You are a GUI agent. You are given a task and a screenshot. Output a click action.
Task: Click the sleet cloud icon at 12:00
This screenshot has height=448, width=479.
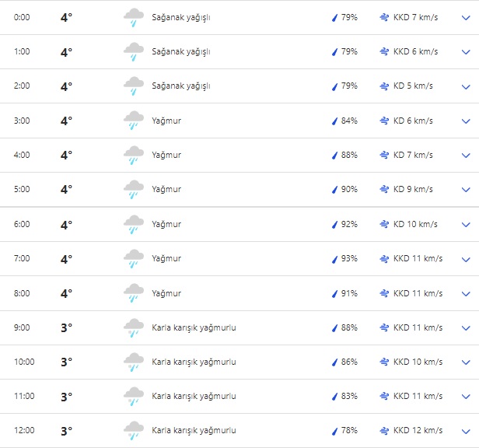click(133, 432)
